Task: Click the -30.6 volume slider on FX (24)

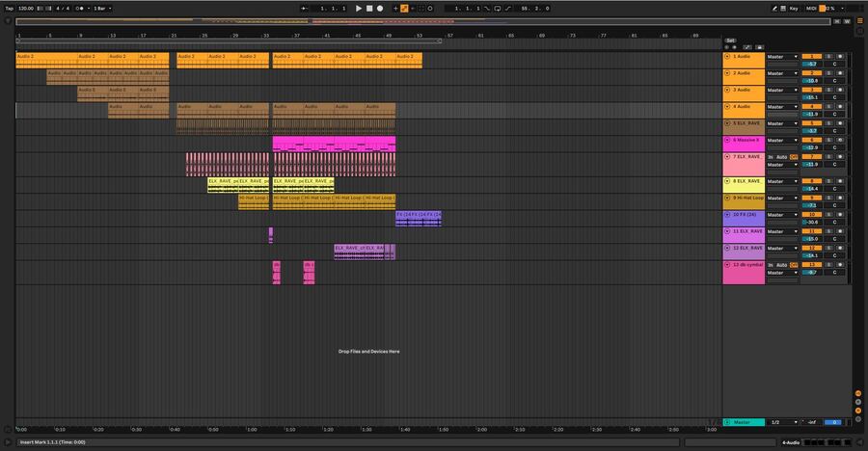Action: pos(812,222)
